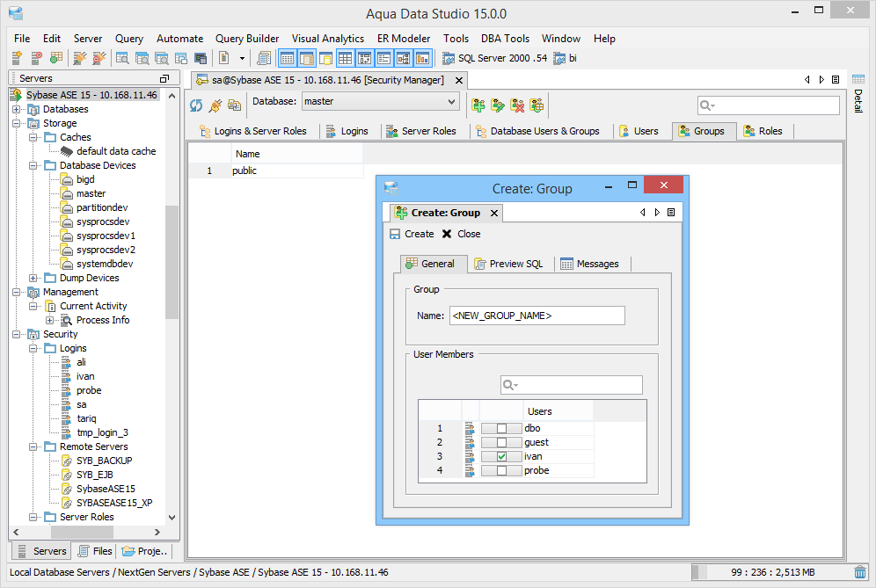Screen dimensions: 876x588
Task: Close the Create: Group inner tab
Action: (494, 213)
